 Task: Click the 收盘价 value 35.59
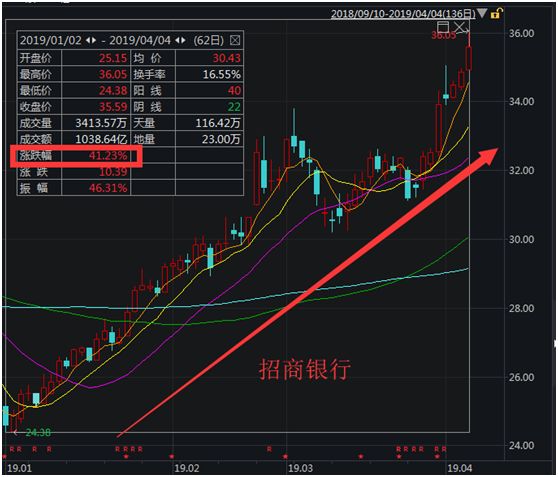coord(112,107)
